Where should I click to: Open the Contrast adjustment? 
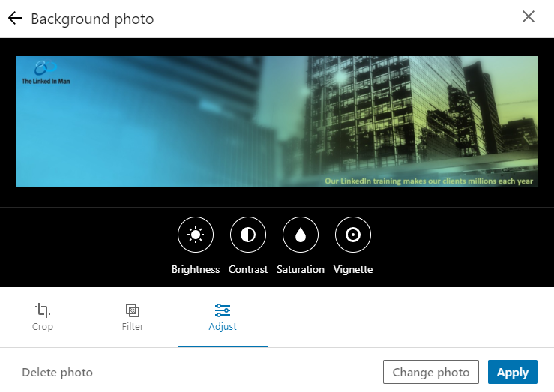pos(248,235)
